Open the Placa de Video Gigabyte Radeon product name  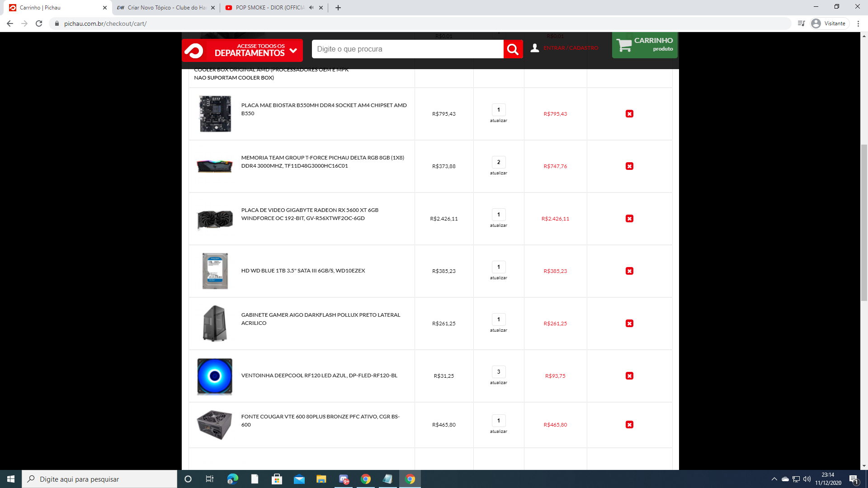pos(310,214)
